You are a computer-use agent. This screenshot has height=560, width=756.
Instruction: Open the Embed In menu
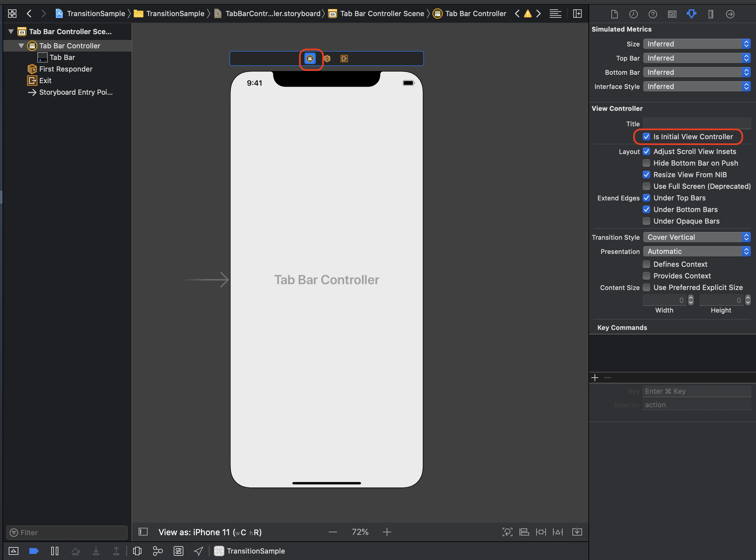click(577, 532)
